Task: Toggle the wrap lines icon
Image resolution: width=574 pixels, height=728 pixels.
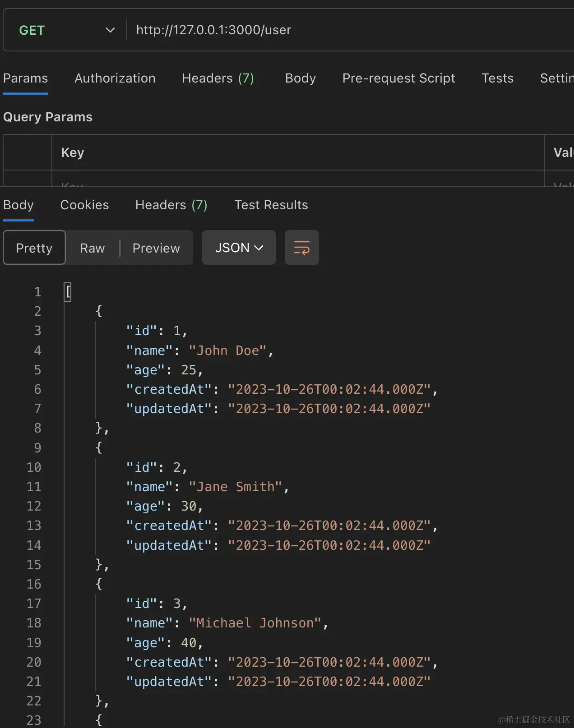Action: (302, 248)
